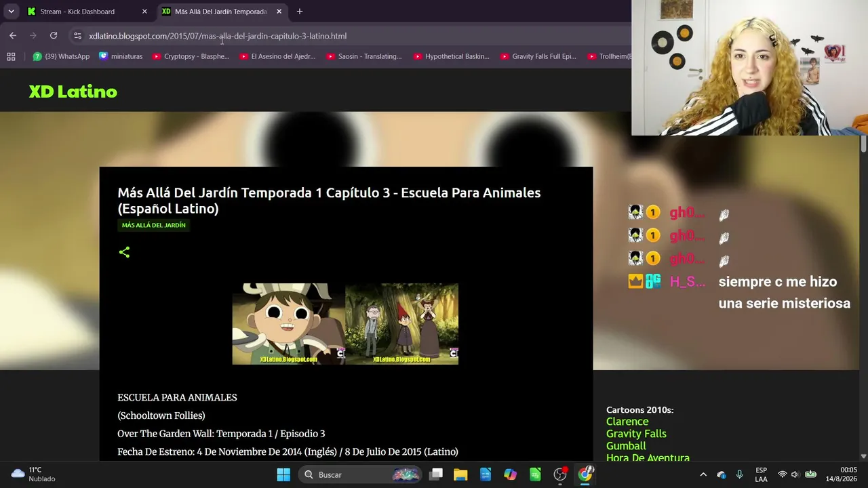Screen dimensions: 868x488
Task: Open the miniaturas bookmark
Action: coord(121,56)
